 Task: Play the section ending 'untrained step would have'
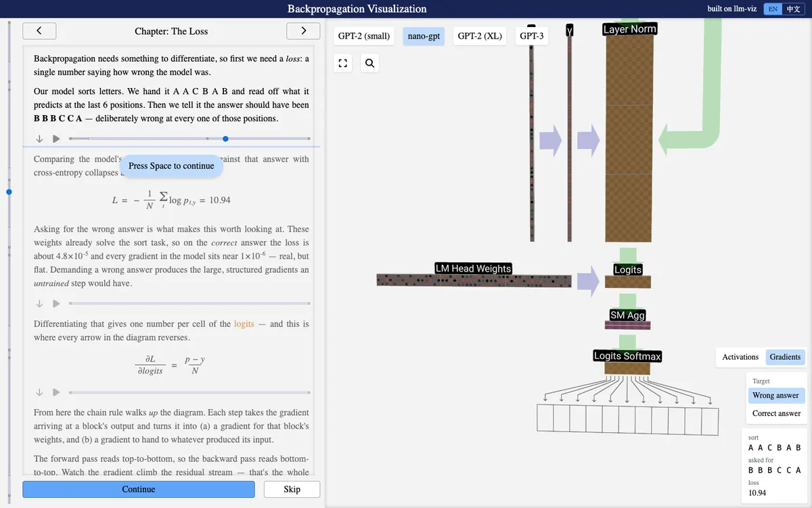point(56,303)
